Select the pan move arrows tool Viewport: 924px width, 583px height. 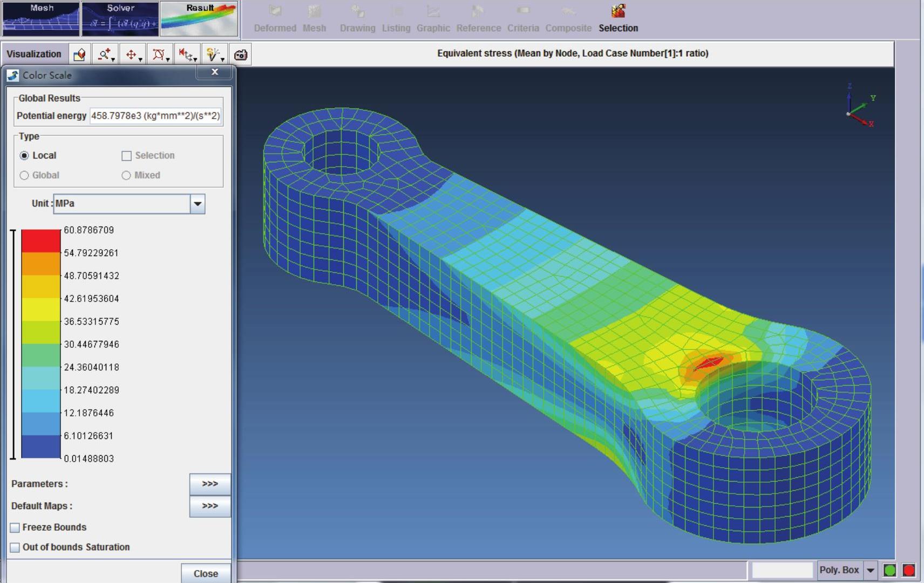click(132, 54)
